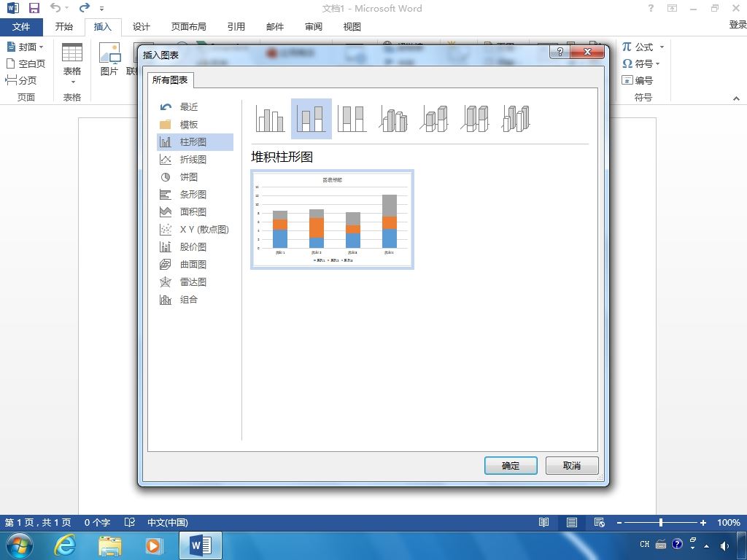Select the stacked column chart subtype
The image size is (747, 560).
pyautogui.click(x=311, y=119)
